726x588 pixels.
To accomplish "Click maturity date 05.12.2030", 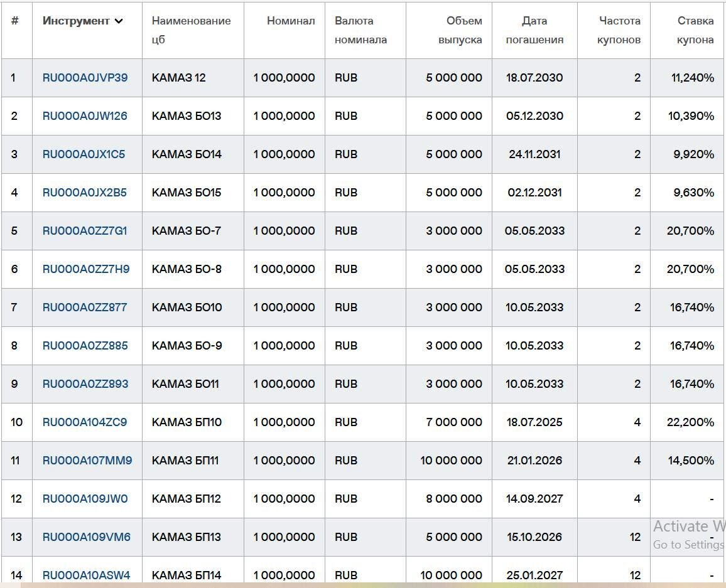I will 534,116.
